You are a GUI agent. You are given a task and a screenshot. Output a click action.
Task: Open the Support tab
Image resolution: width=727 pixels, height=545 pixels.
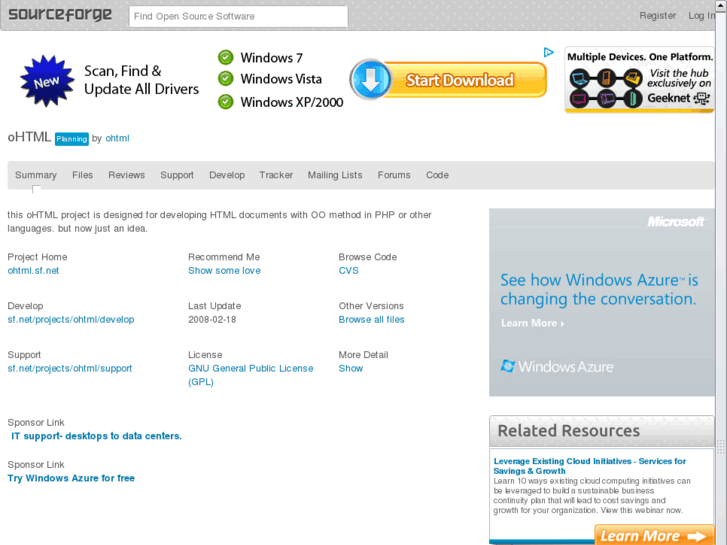177,175
